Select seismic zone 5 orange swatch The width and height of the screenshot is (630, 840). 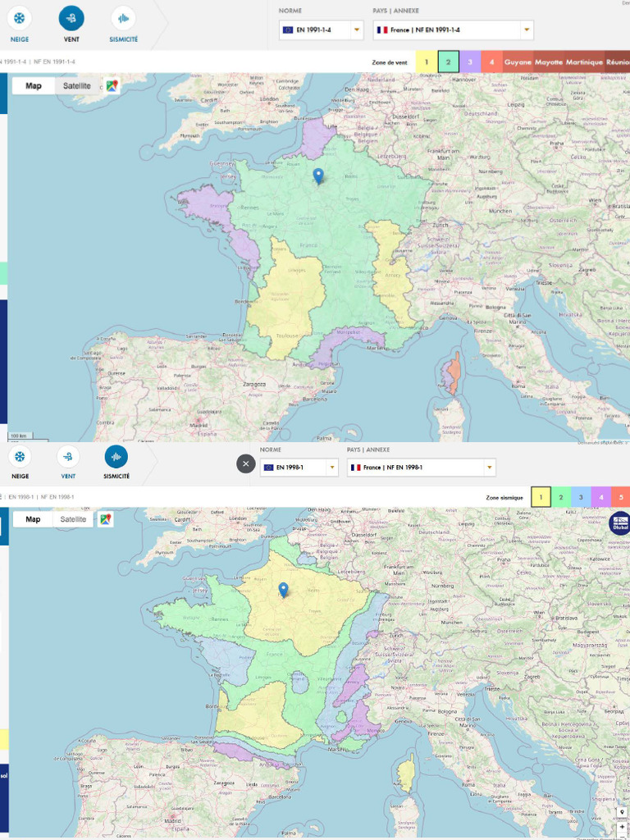click(x=620, y=498)
